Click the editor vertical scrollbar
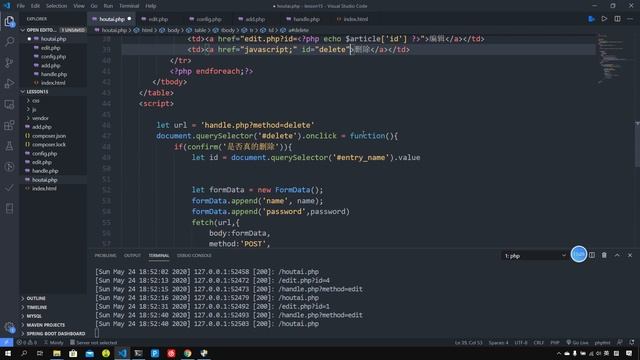Image resolution: width=640 pixels, height=360 pixels. pyautogui.click(x=637, y=144)
